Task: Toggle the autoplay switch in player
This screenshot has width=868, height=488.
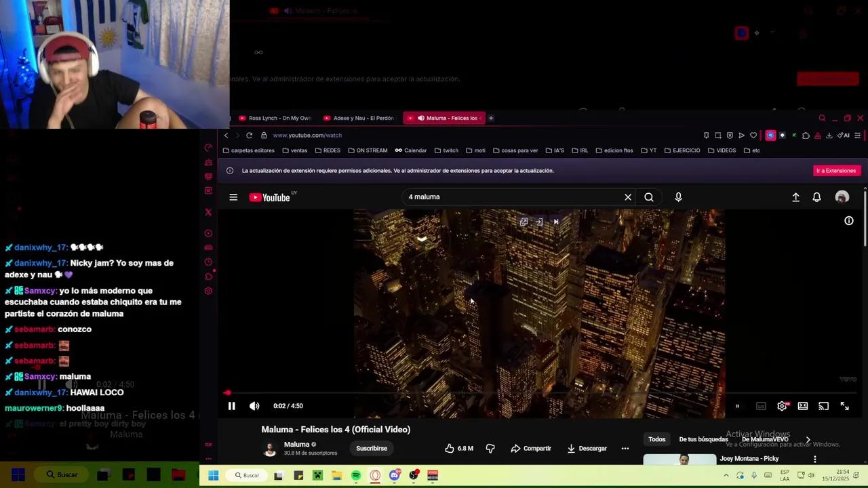Action: click(x=737, y=407)
